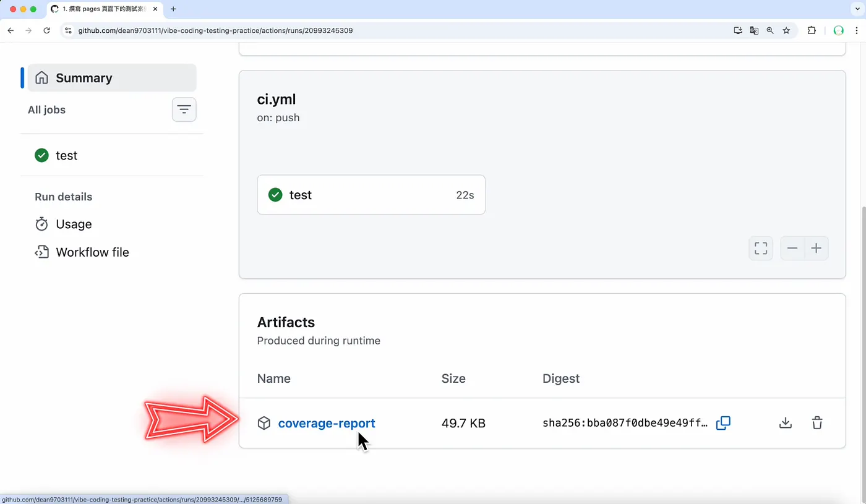Image resolution: width=866 pixels, height=504 pixels.
Task: Click the 49.7 KB size cell
Action: [463, 423]
